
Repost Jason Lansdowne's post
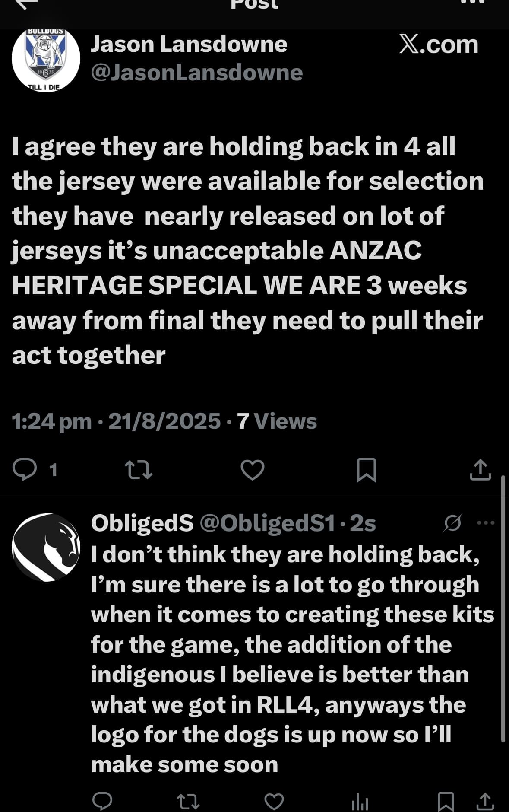(138, 470)
